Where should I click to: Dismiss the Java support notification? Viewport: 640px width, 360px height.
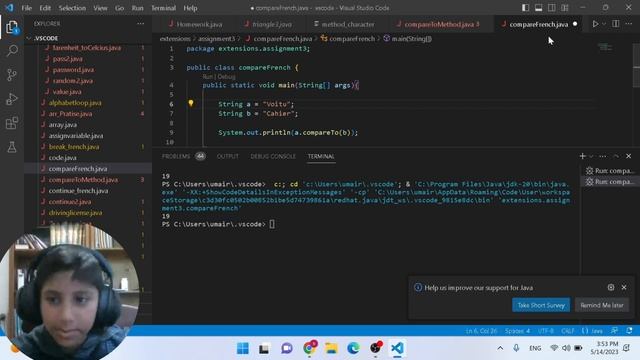point(624,287)
